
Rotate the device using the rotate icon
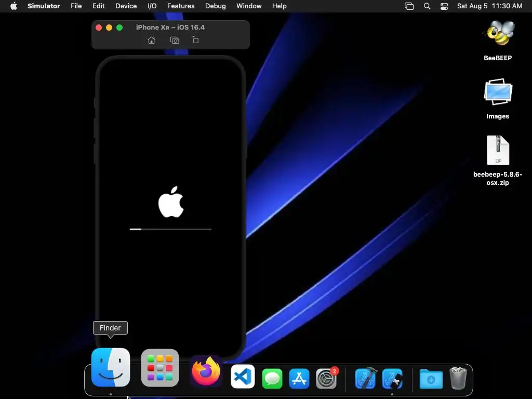click(195, 40)
